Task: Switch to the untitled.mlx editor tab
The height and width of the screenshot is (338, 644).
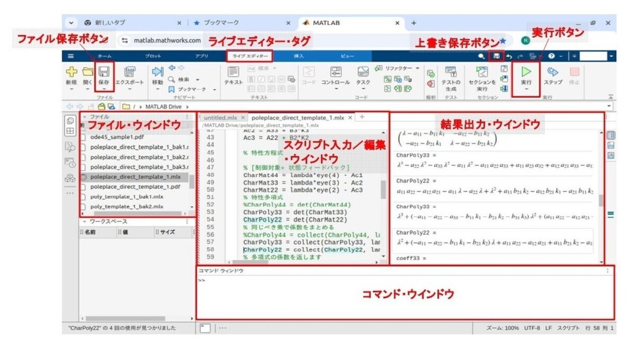Action: pos(220,117)
